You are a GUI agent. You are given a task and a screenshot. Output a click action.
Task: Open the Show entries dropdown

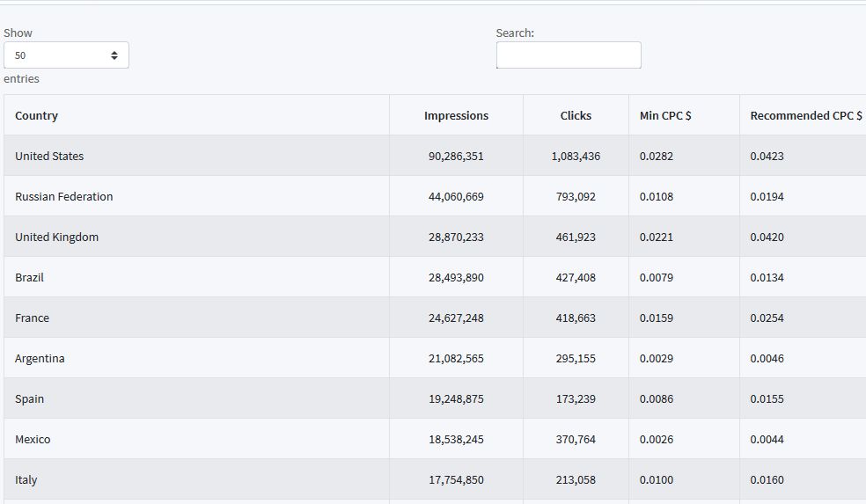point(66,55)
